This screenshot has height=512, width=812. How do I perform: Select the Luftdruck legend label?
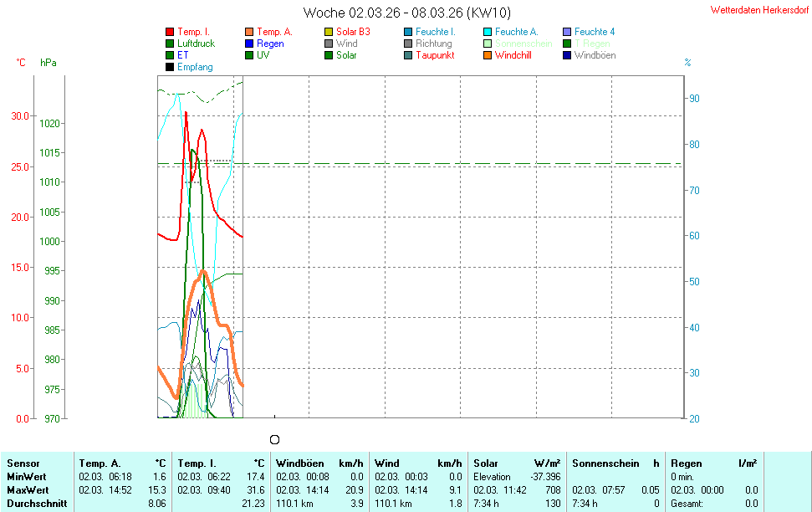tap(196, 44)
